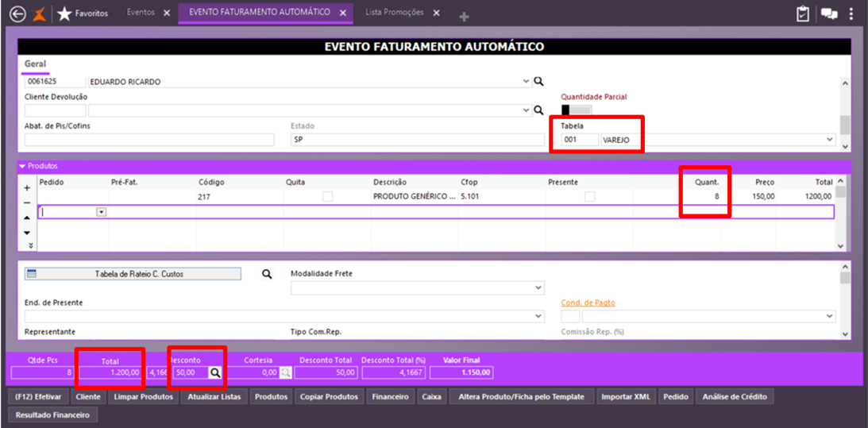Click the orange application logo icon
Screen dimensions: 868x428
click(39, 14)
